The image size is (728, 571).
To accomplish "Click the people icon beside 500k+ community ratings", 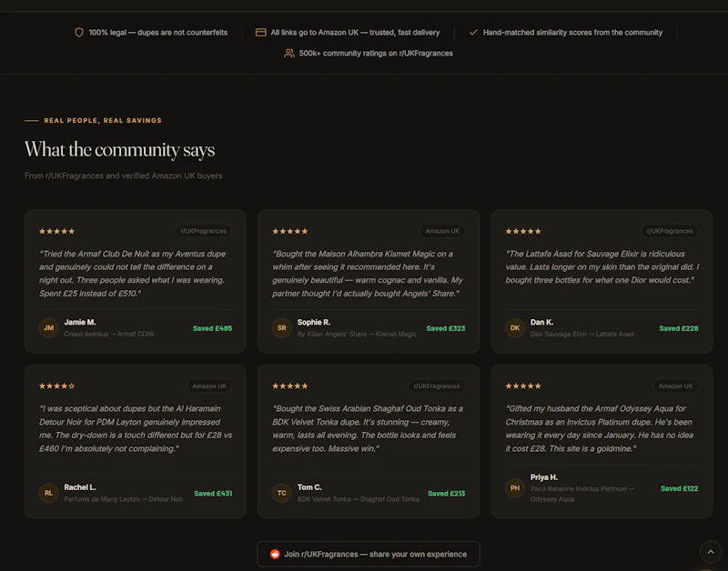I will 289,54.
